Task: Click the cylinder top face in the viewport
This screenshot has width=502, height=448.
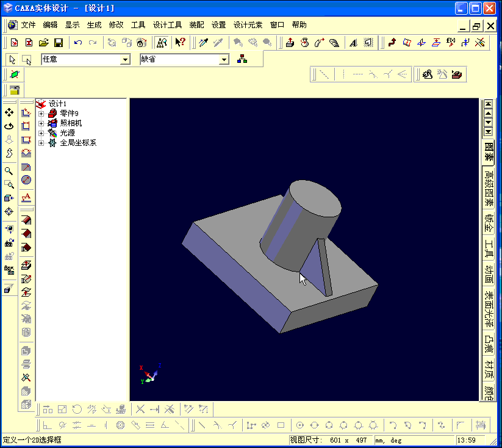Action: (315, 199)
